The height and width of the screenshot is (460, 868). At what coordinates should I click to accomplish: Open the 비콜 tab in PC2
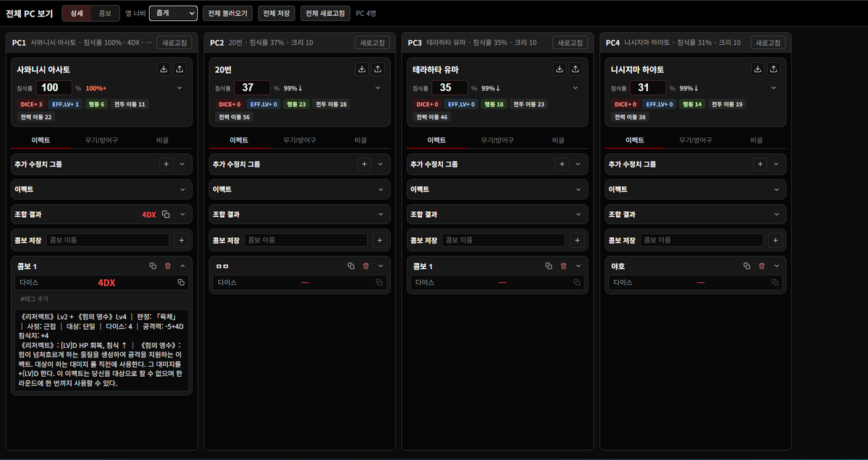coord(361,140)
